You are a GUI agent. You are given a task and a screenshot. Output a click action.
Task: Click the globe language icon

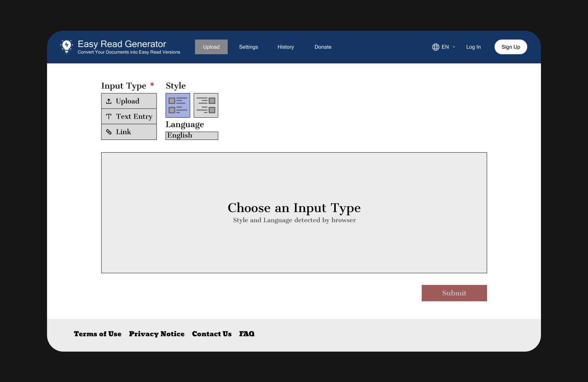(x=436, y=47)
